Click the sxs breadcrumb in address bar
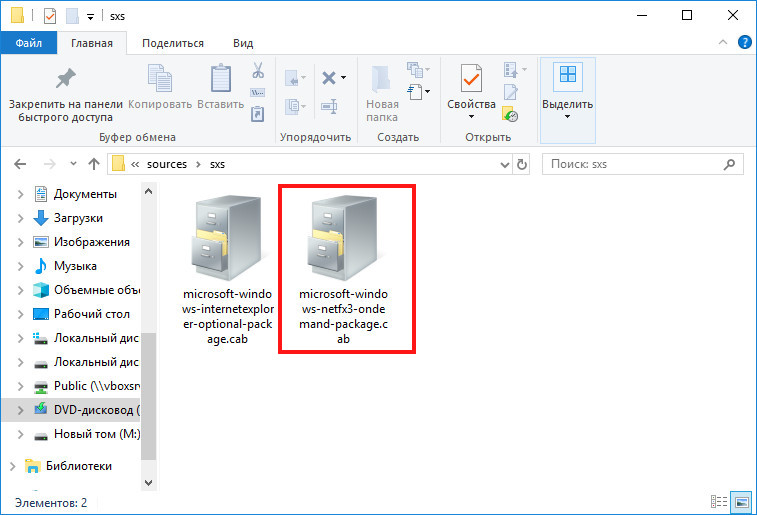 point(217,165)
